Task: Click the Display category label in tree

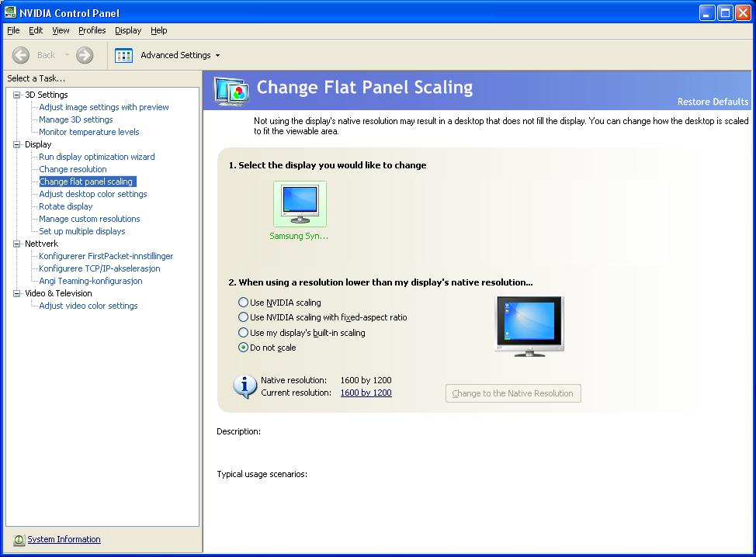Action: click(x=38, y=144)
